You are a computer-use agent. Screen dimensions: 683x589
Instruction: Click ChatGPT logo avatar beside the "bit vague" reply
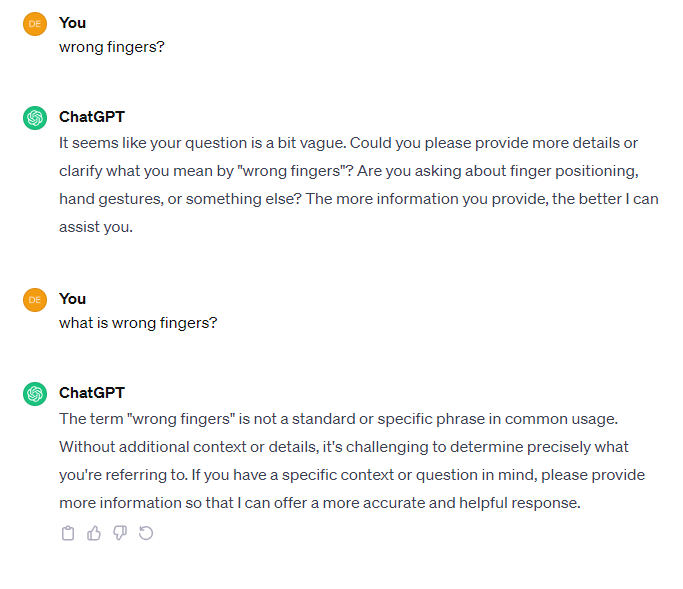point(35,118)
